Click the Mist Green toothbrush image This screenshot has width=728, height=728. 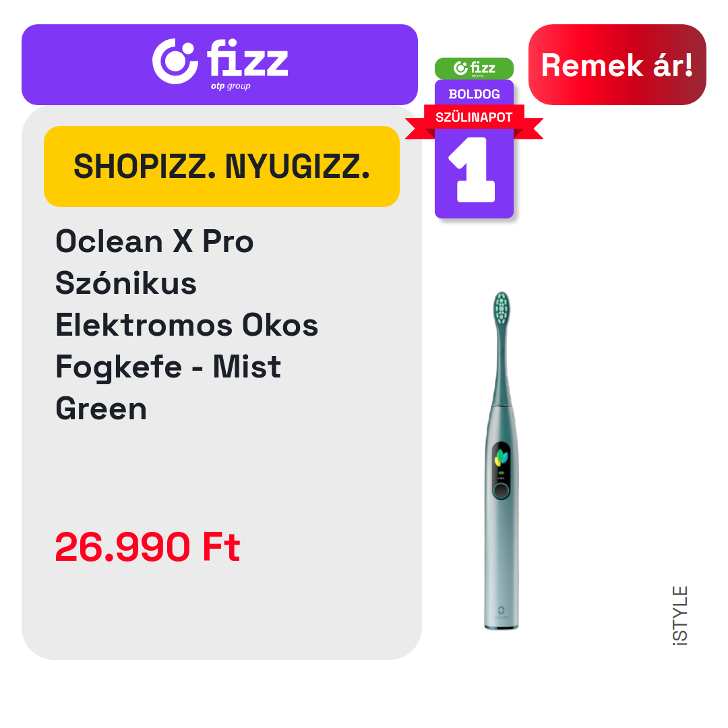[502, 460]
